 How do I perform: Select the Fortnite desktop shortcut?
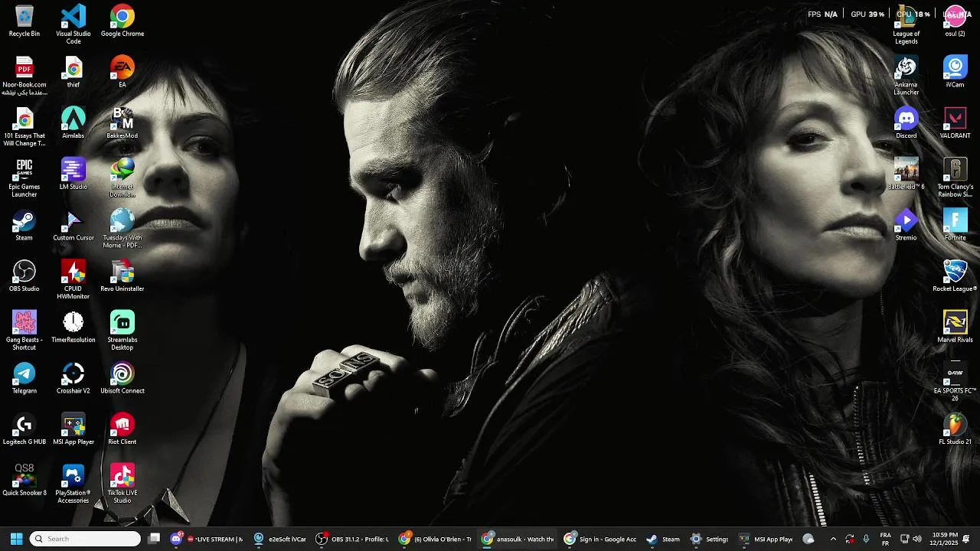[955, 225]
